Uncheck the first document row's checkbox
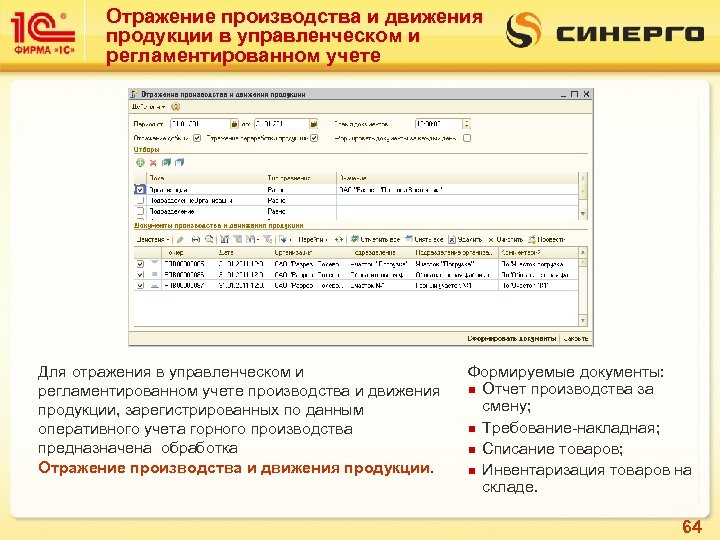This screenshot has width=720, height=540. click(140, 264)
